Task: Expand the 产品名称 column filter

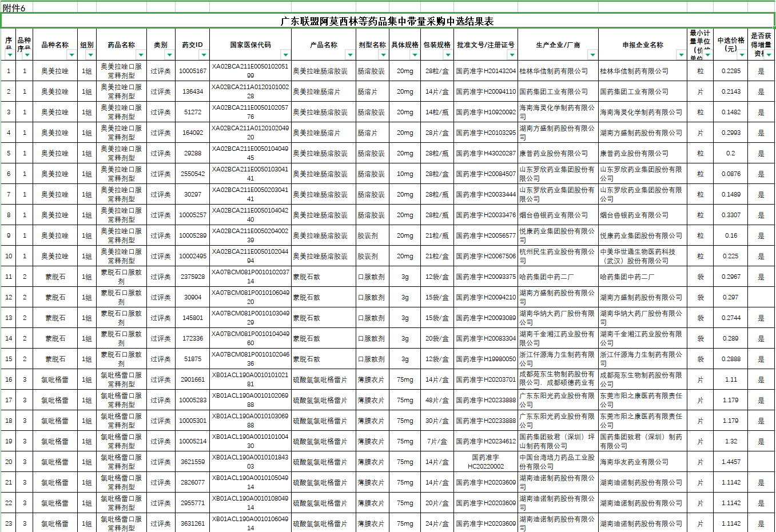Action: tap(350, 55)
